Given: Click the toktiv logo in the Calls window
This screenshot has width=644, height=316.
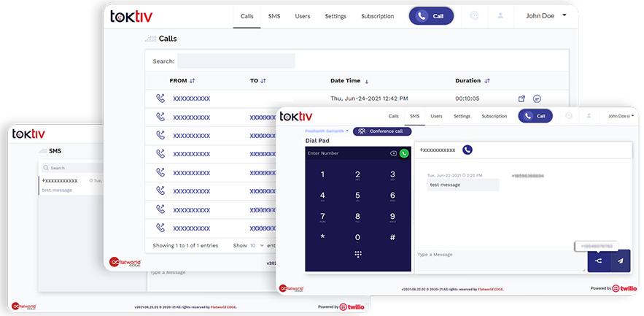Looking at the screenshot, I should pyautogui.click(x=131, y=16).
